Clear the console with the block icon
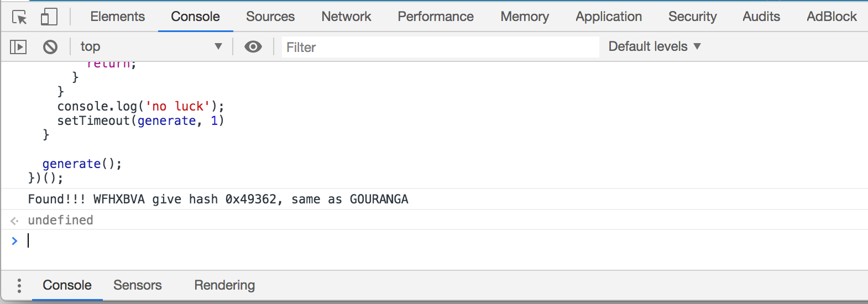Screen dimensions: 868x304 50,47
